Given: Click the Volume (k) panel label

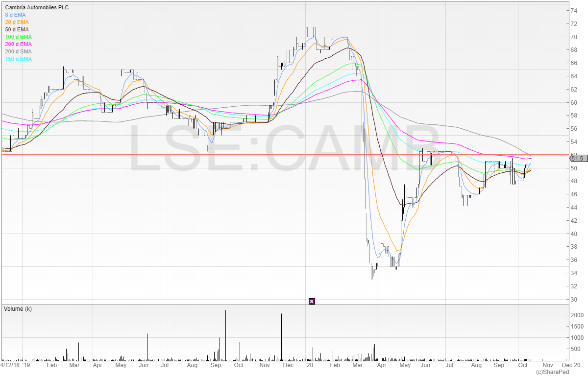Looking at the screenshot, I should coord(18,309).
